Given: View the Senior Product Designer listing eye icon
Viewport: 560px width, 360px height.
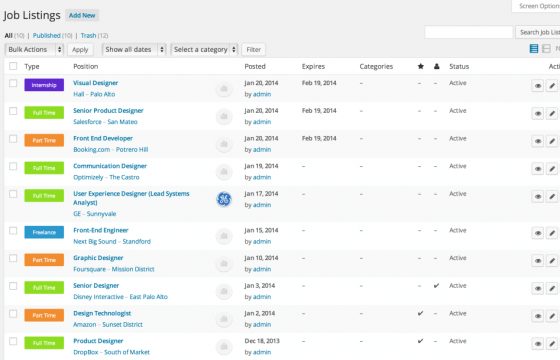Looking at the screenshot, I should pos(538,114).
